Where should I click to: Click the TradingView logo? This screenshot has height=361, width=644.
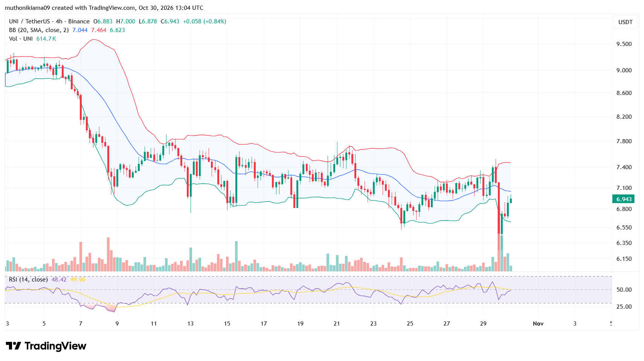pos(46,346)
